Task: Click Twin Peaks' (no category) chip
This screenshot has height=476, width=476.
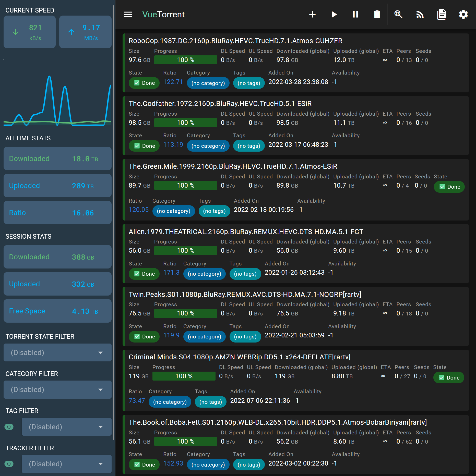Action: [x=205, y=337]
